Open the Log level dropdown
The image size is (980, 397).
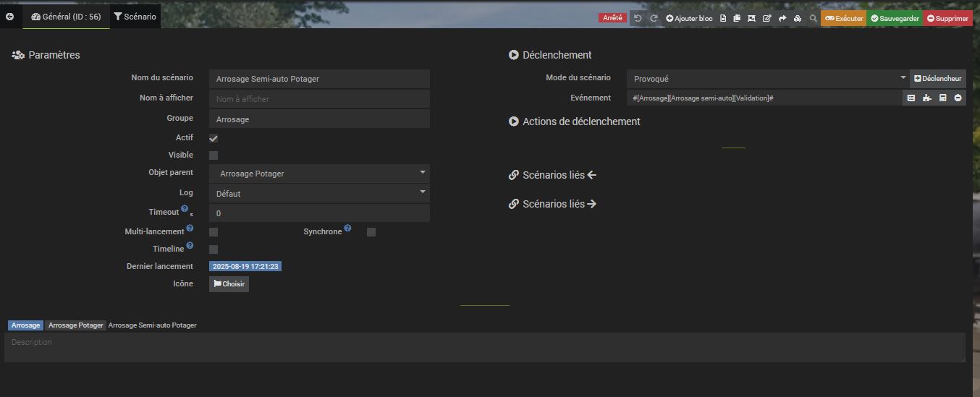pos(319,193)
